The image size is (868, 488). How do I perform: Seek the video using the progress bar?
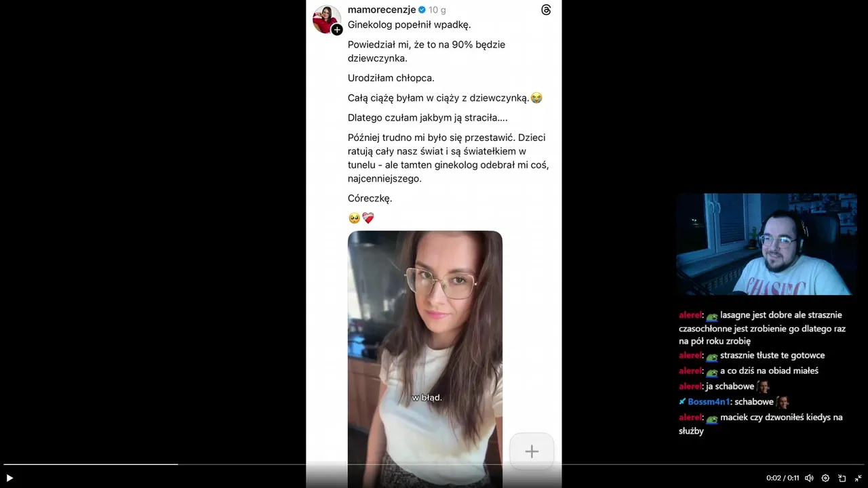(434, 464)
